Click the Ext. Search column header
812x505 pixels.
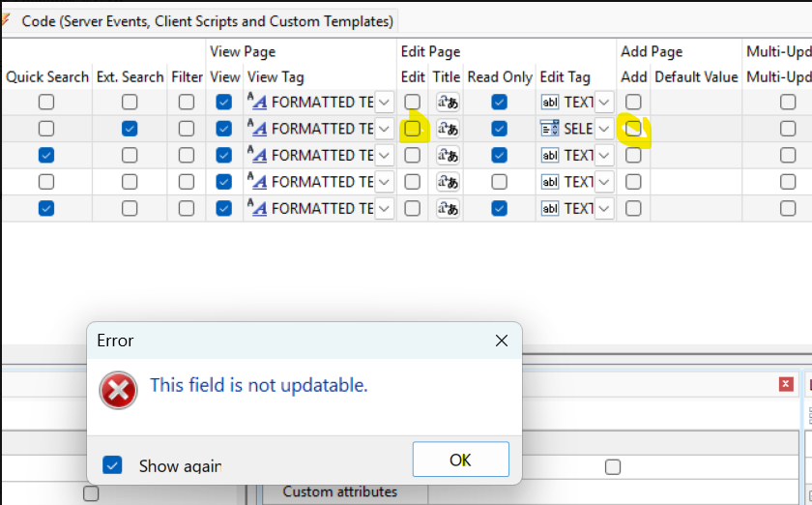130,77
